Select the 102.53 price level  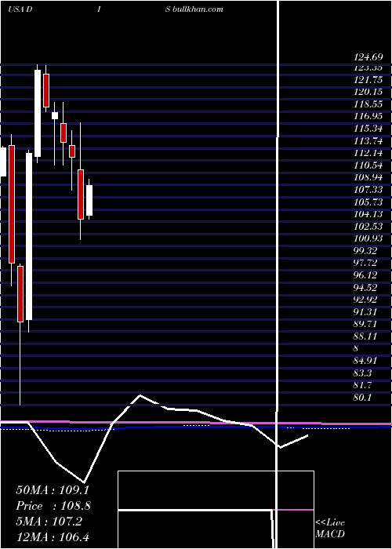368,227
